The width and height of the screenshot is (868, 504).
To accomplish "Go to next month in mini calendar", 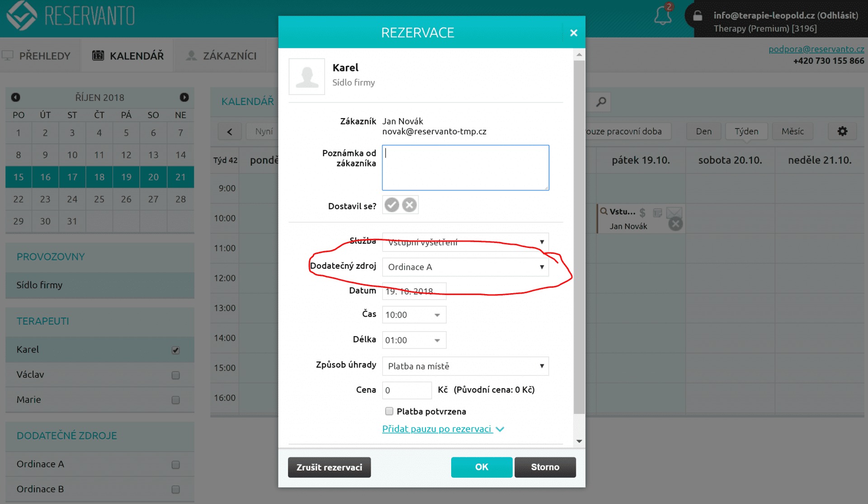I will (184, 97).
